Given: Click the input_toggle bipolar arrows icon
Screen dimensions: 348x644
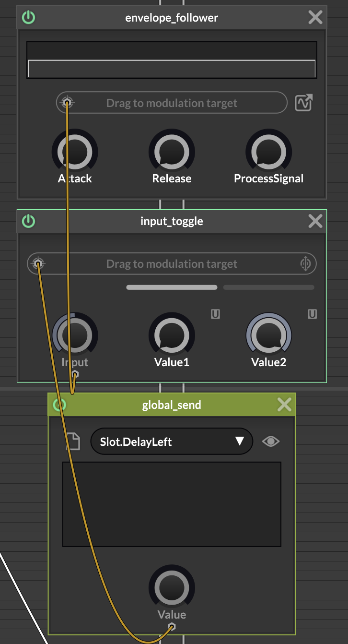Looking at the screenshot, I should tap(306, 264).
